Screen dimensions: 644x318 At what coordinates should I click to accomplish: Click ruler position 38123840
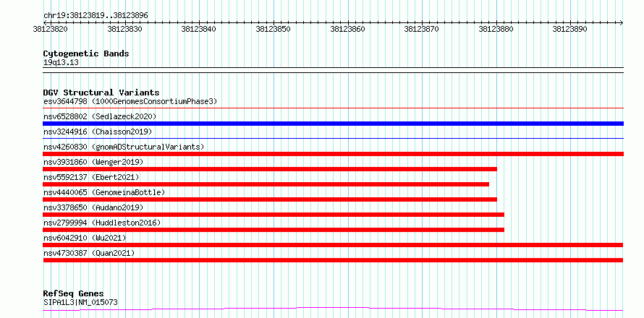click(198, 29)
